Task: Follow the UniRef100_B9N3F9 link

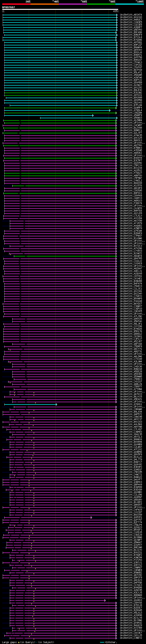Action: (x=131, y=35)
